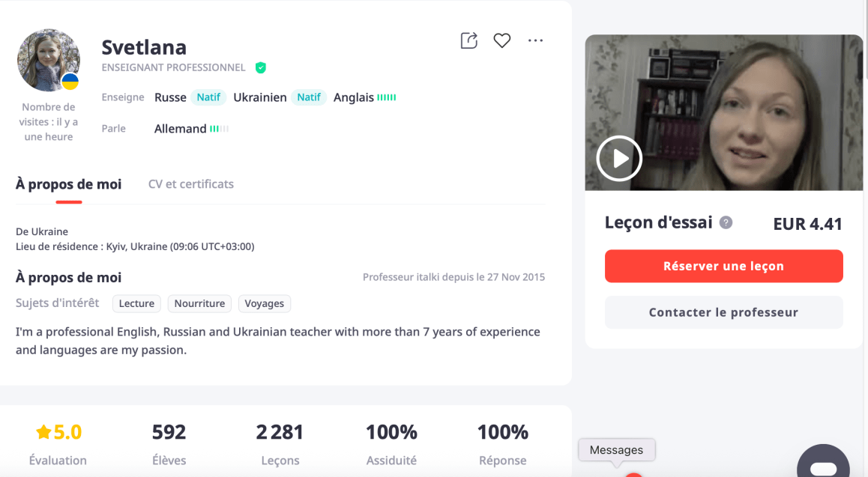Image resolution: width=868 pixels, height=477 pixels.
Task: Click Contacter le professeur button
Action: click(x=723, y=312)
